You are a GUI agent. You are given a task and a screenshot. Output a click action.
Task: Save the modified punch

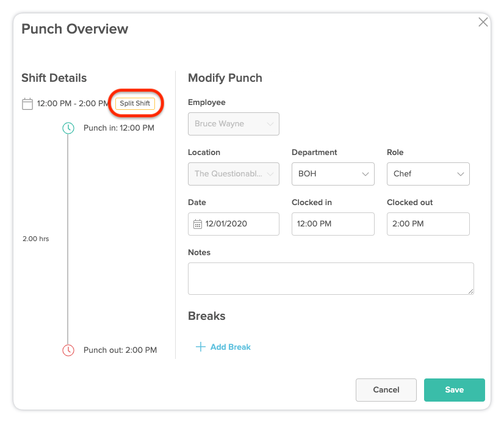click(x=454, y=390)
